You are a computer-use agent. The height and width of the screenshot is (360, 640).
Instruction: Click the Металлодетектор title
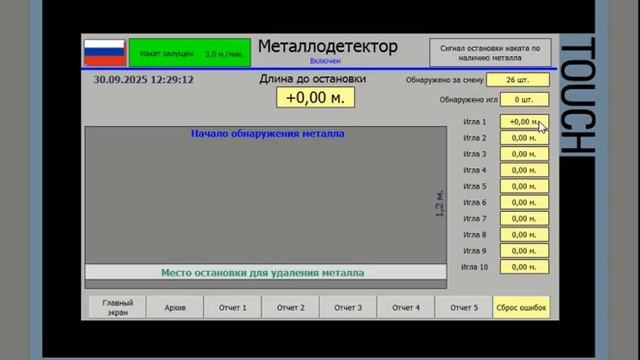pos(328,46)
